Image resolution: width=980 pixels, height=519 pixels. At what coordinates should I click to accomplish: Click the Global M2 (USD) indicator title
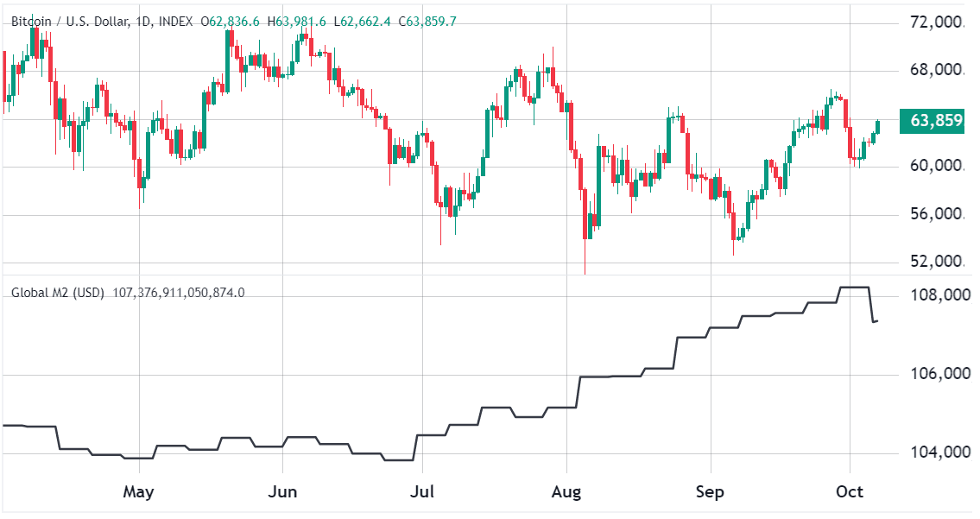[58, 292]
